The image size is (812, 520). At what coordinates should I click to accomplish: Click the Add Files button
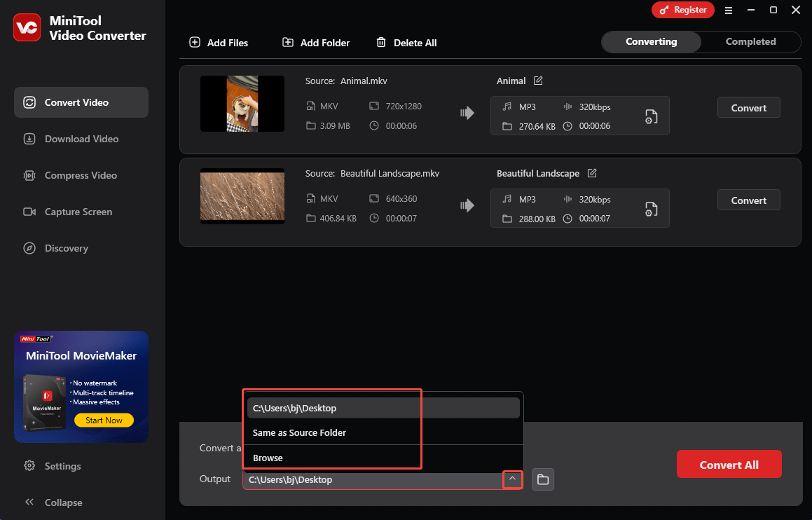pos(219,43)
